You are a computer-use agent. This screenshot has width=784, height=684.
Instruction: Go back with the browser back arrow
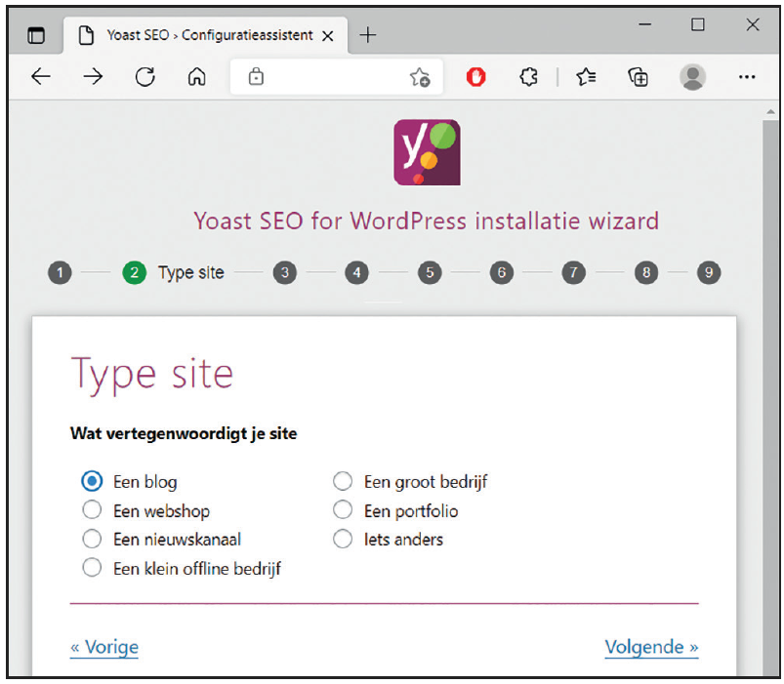point(40,76)
